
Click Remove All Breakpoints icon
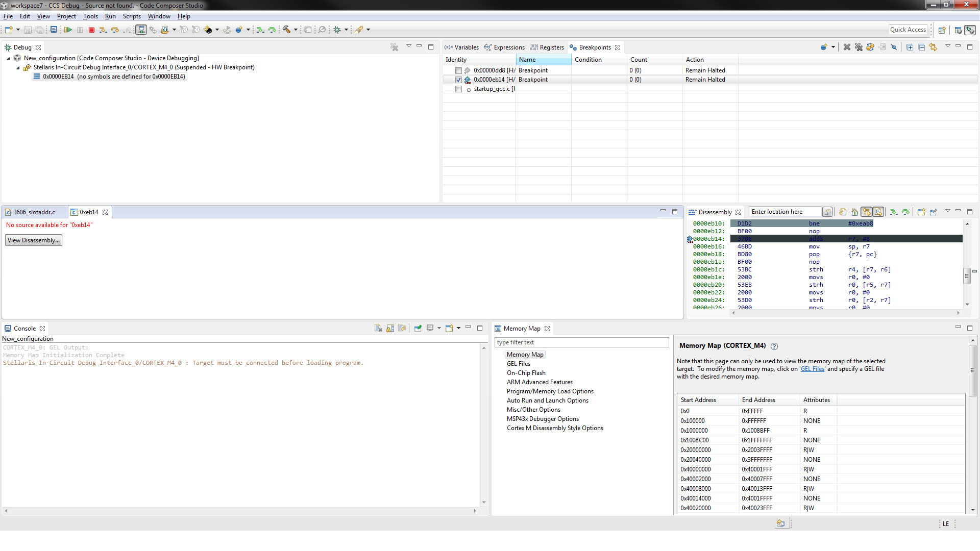click(859, 47)
